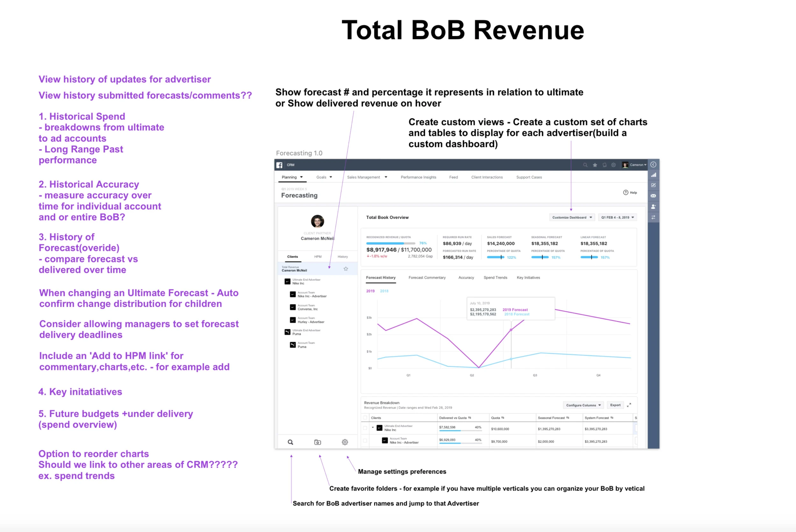Click the add-person icon in right sidebar

point(653,206)
